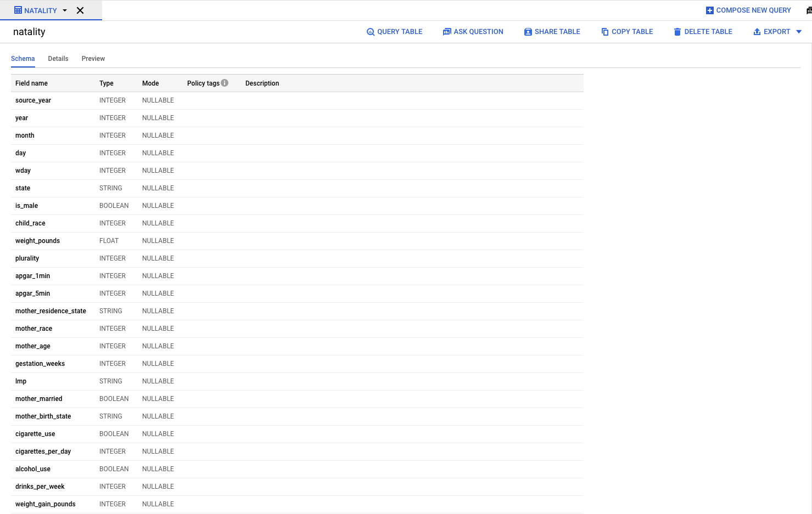Click the Delete Table trash icon
Screen dimensions: 812x514
(677, 32)
